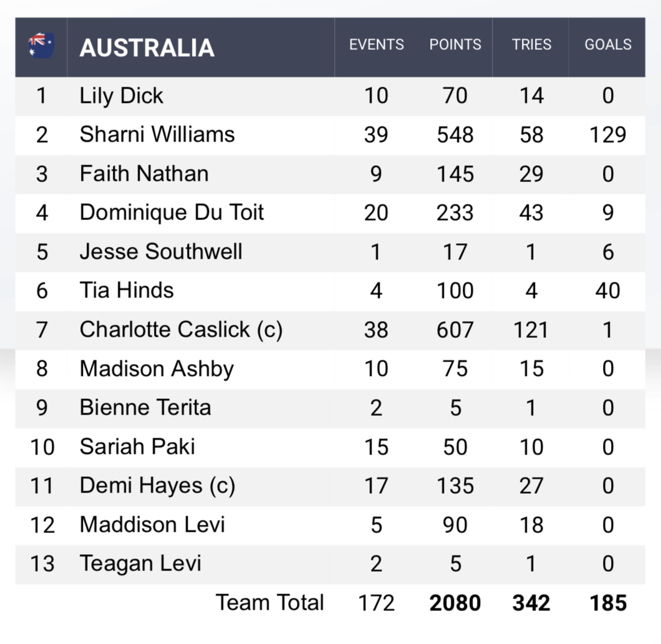Select Demi Hayes (c) entry
This screenshot has height=644, width=661.
[157, 486]
